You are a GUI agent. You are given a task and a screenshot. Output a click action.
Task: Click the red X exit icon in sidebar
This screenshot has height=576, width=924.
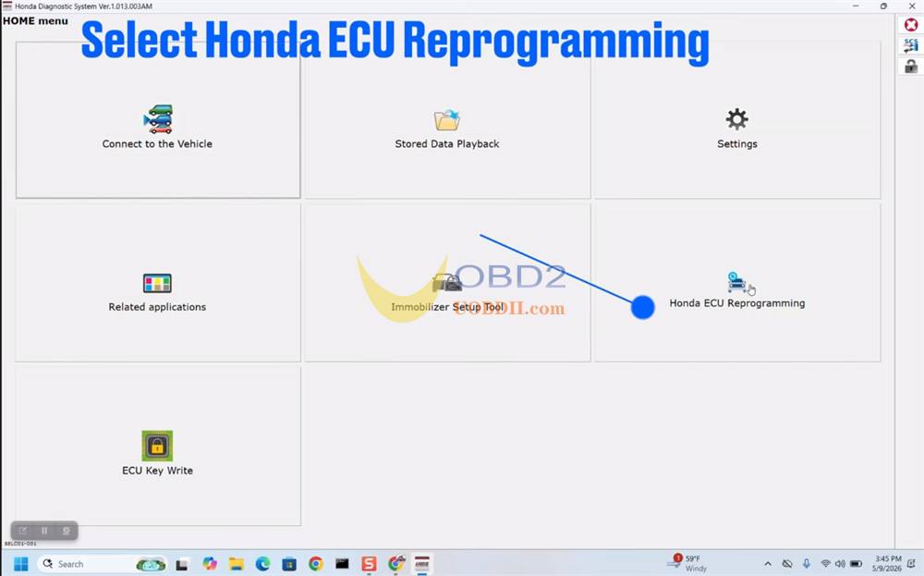(911, 25)
